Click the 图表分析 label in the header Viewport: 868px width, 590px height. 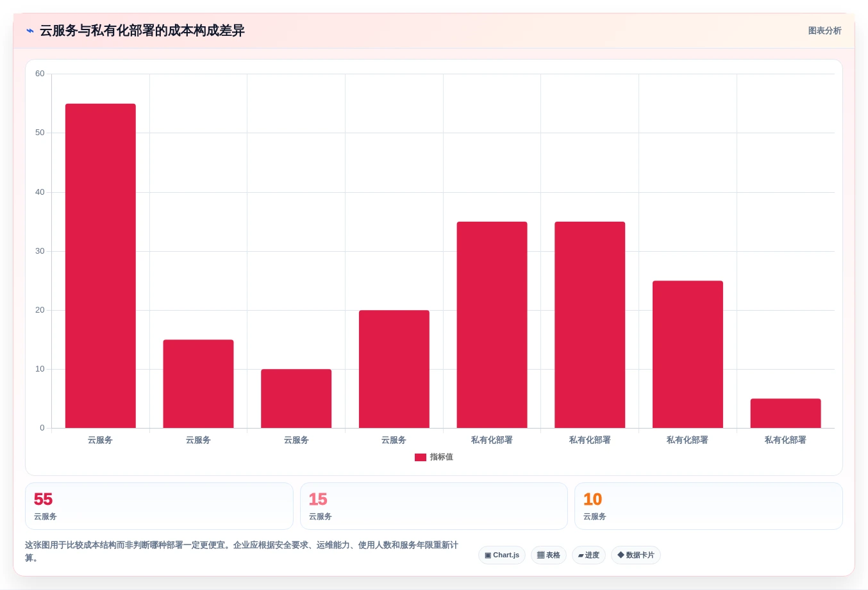coord(824,31)
